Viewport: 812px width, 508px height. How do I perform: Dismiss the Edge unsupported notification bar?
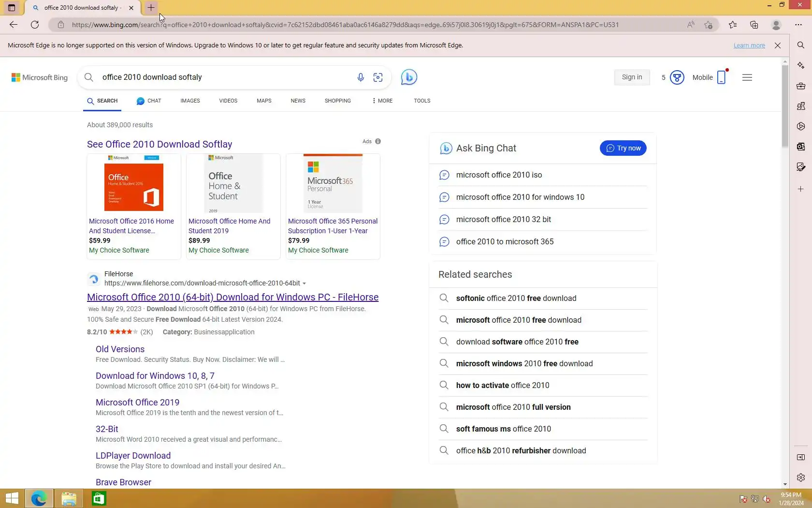point(778,45)
